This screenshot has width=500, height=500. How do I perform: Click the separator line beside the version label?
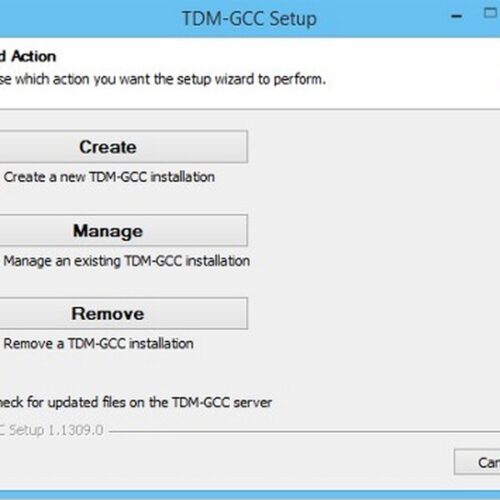(x=304, y=432)
